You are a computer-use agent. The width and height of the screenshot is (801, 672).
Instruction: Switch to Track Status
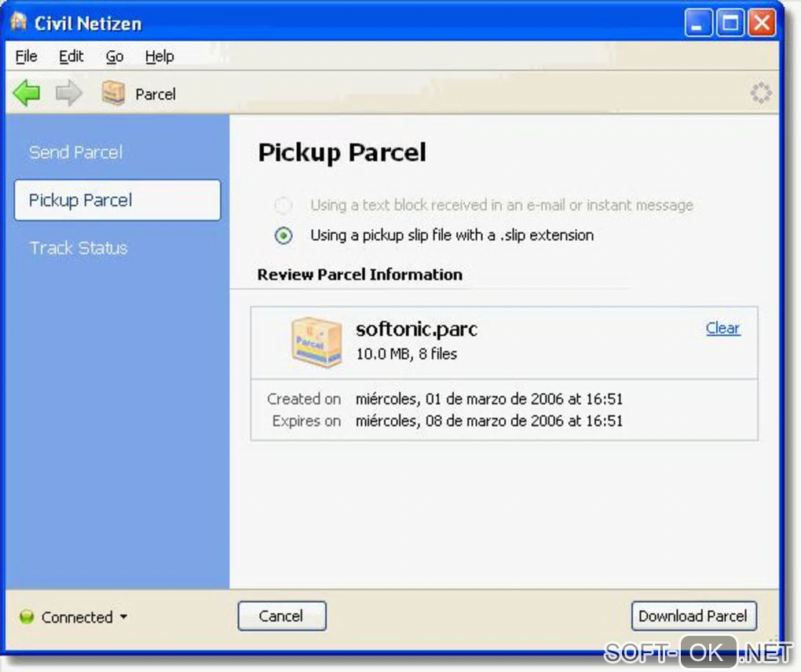(x=79, y=247)
